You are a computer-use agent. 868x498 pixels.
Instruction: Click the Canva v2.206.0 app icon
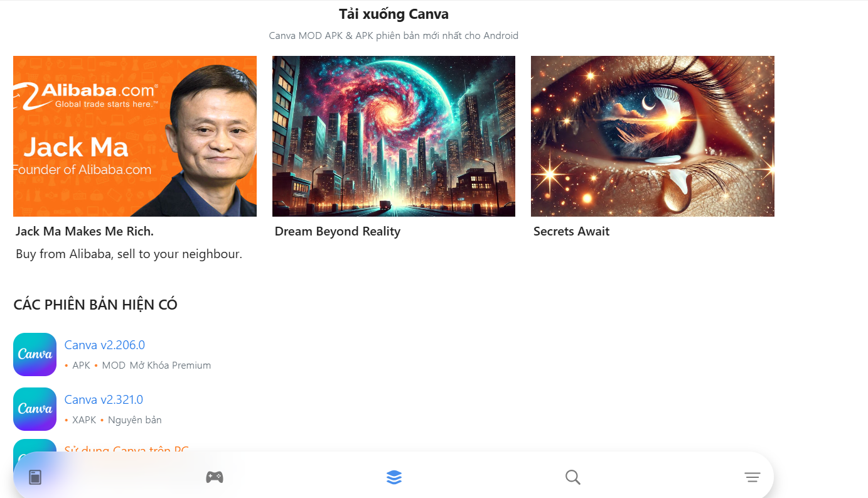tap(35, 355)
